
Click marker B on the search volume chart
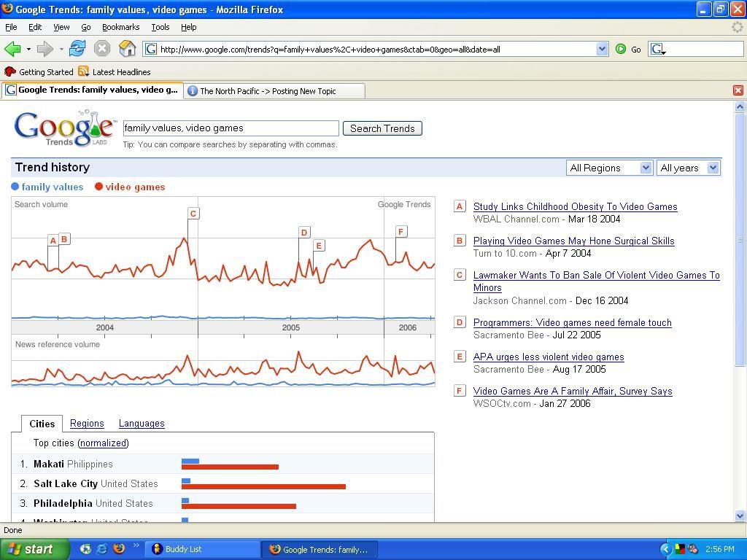coord(64,239)
